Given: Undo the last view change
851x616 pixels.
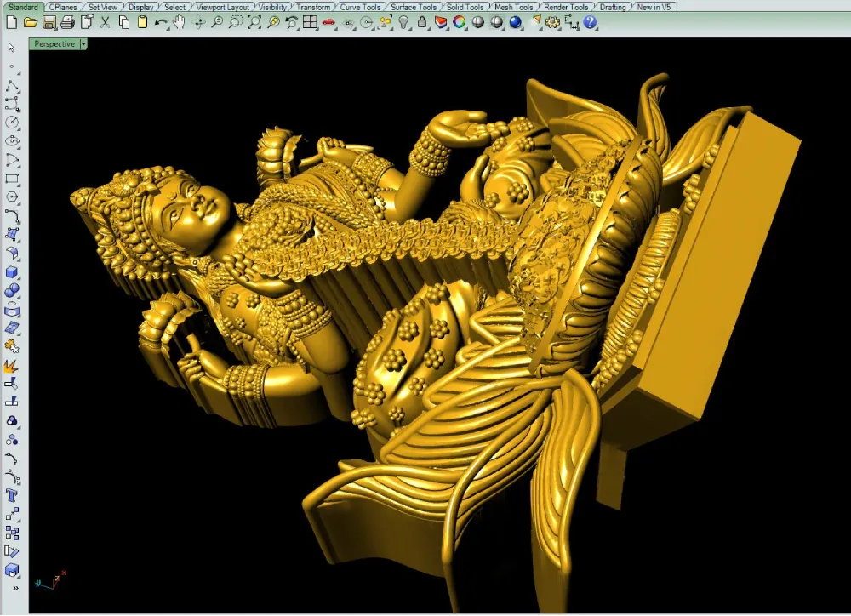Looking at the screenshot, I should 291,22.
